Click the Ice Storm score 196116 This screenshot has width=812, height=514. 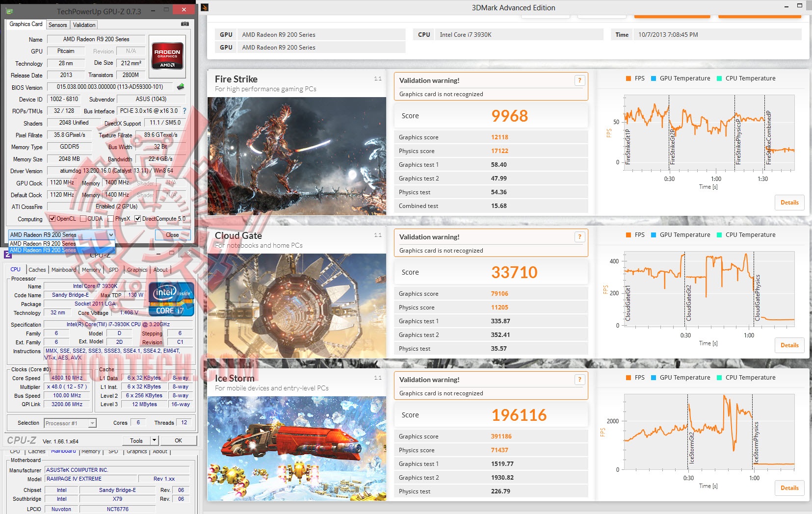519,415
